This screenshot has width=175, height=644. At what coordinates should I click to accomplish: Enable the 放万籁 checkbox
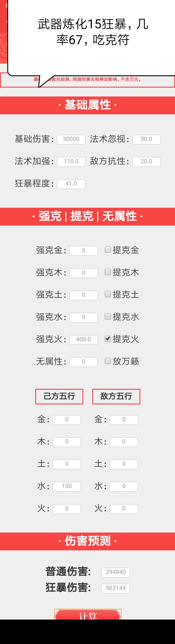pos(108,361)
